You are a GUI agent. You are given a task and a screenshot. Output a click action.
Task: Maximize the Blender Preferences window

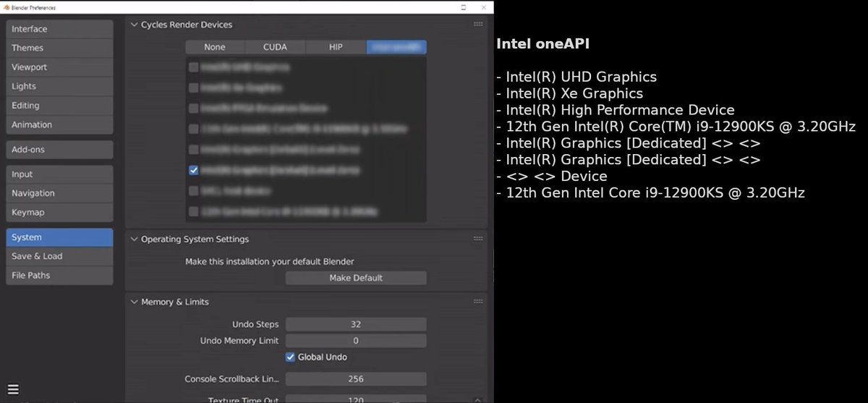coord(463,7)
